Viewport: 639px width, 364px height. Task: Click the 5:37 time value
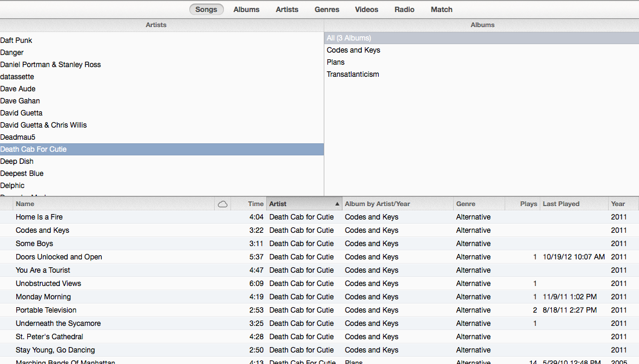(x=257, y=257)
